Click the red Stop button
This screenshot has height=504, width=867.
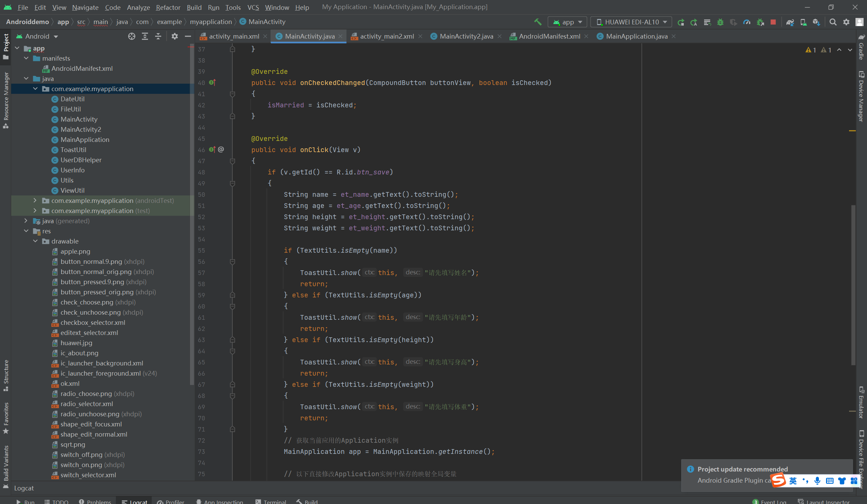[773, 22]
